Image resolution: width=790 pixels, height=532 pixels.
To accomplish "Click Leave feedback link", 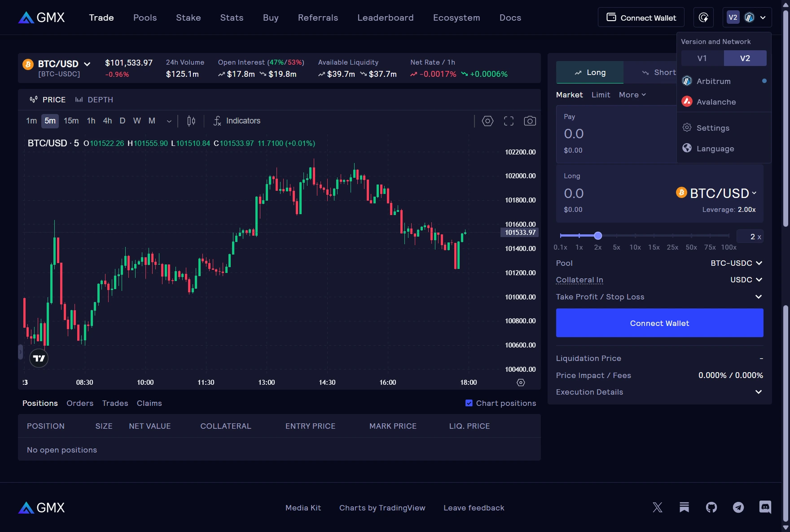I will 474,508.
